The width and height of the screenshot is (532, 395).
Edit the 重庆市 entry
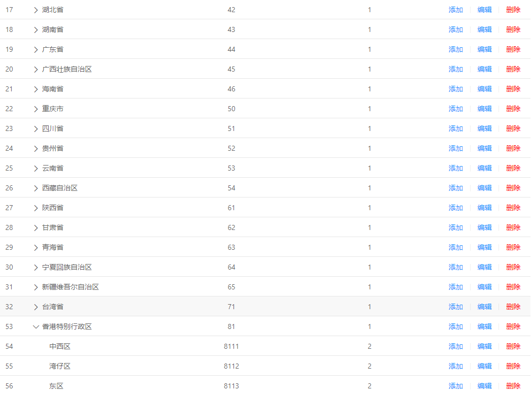click(484, 109)
